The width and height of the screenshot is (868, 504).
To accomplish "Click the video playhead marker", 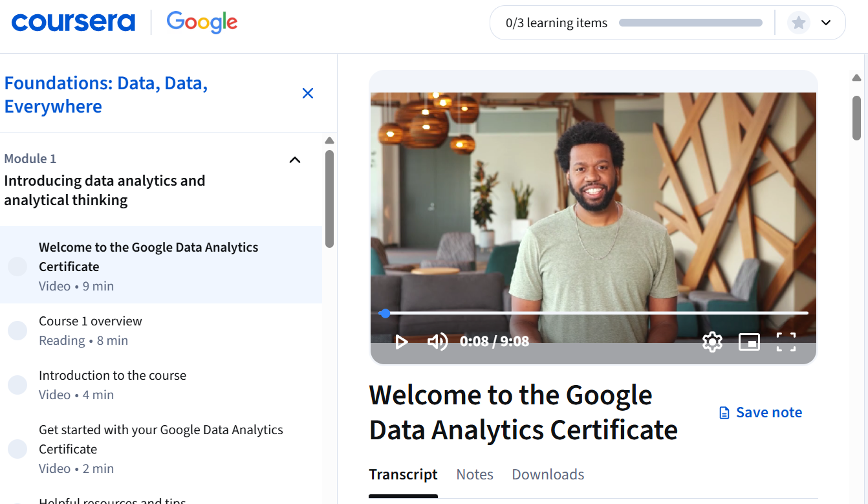I will click(x=385, y=313).
